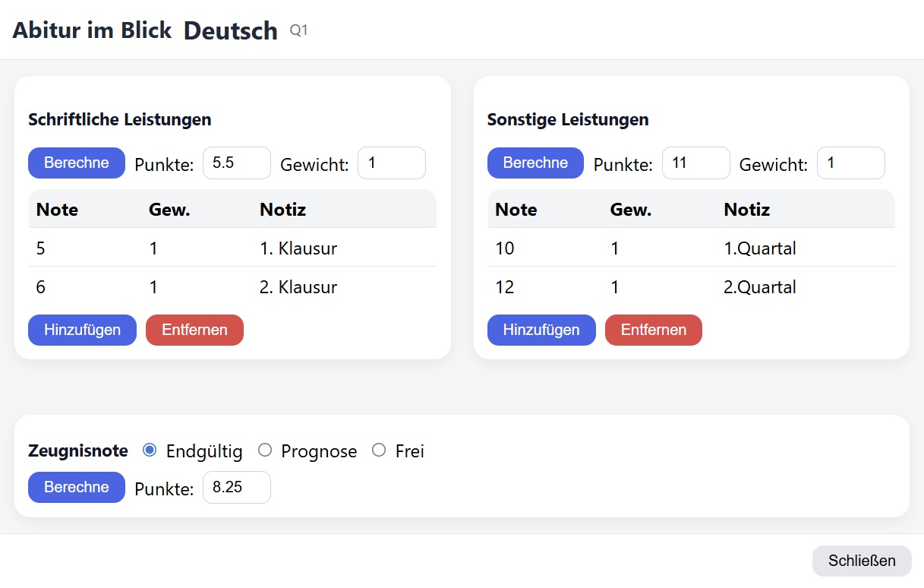Click the Q1 label in the header

click(x=298, y=30)
